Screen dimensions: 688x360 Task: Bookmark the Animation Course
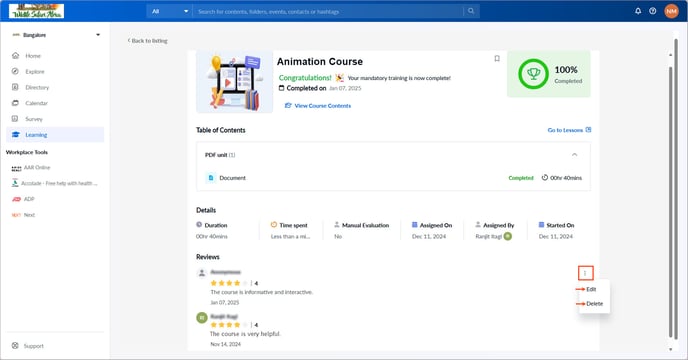point(497,58)
